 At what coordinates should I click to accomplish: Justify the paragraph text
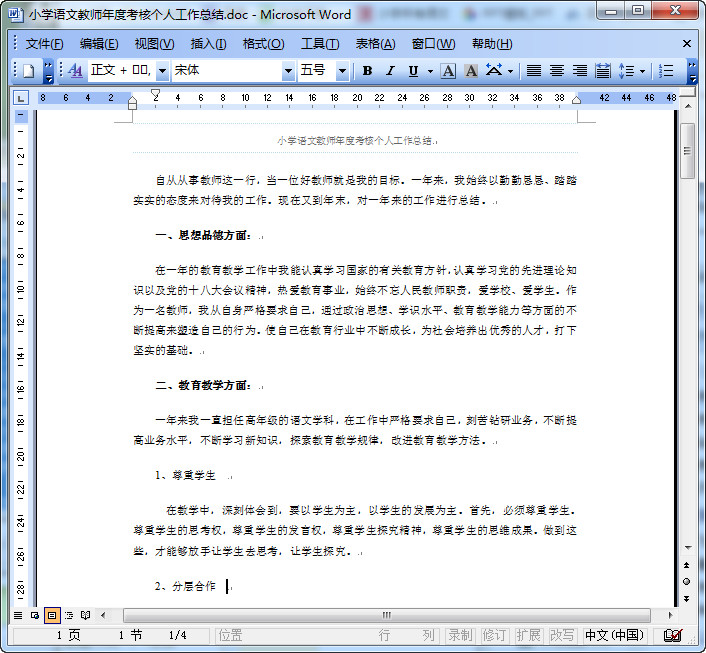click(x=534, y=71)
